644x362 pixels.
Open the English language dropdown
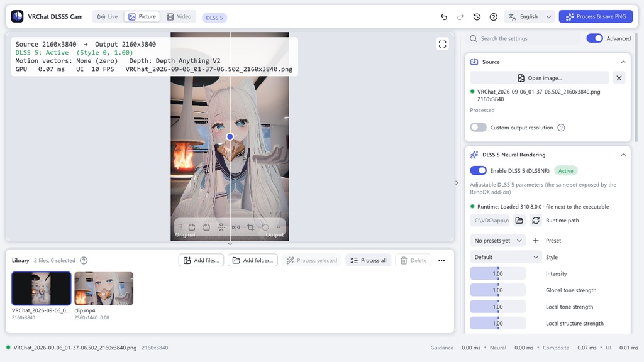530,17
